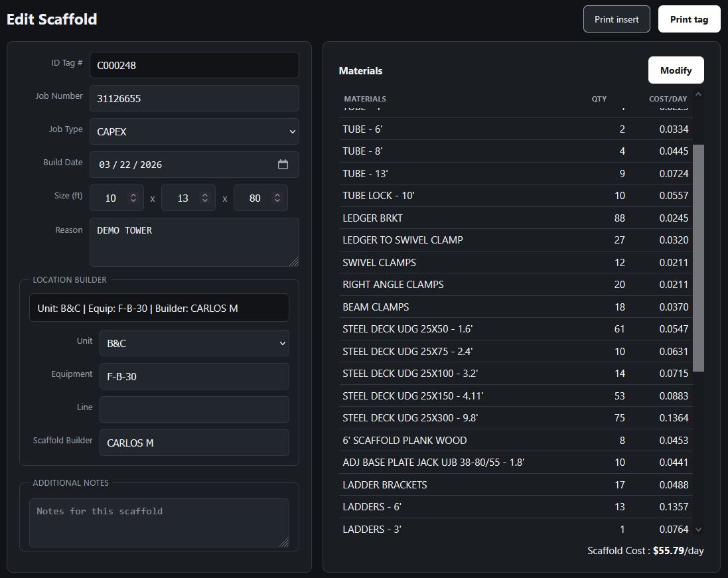Click the Print tag button
The height and width of the screenshot is (578, 728).
pos(689,19)
